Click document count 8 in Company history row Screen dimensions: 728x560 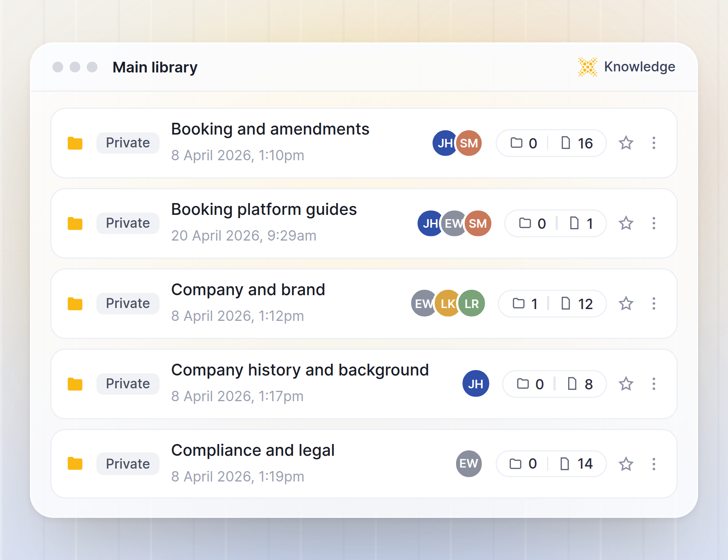(x=580, y=384)
